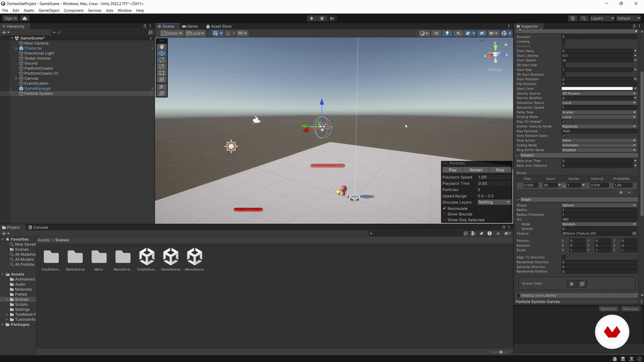Open Undo History icon
The width and height of the screenshot is (644, 362).
coord(573,18)
